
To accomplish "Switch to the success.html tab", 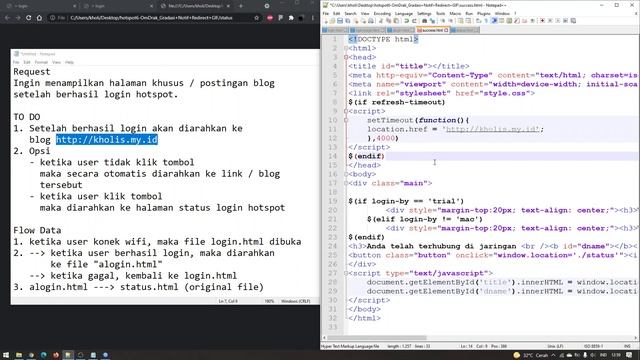I will tap(433, 30).
